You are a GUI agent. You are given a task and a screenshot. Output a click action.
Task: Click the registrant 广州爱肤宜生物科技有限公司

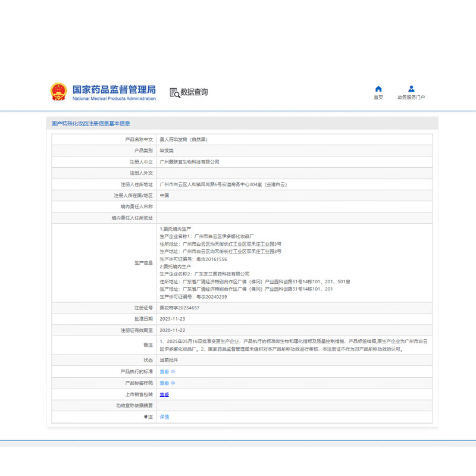[x=189, y=162]
